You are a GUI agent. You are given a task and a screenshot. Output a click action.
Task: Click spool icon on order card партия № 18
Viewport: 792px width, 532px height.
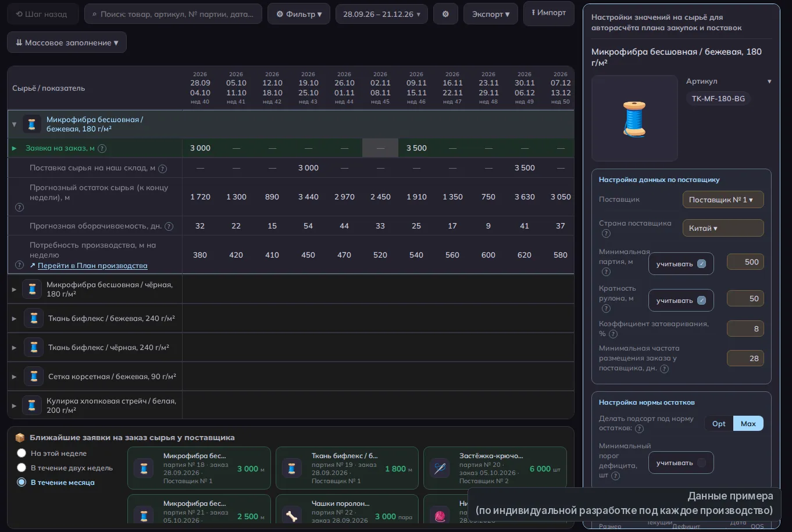click(x=144, y=468)
